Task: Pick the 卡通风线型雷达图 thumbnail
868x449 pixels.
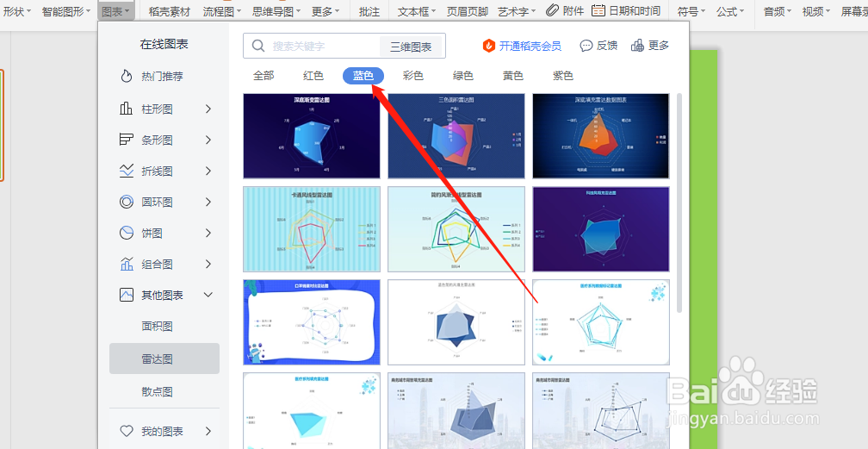Action: (x=312, y=229)
